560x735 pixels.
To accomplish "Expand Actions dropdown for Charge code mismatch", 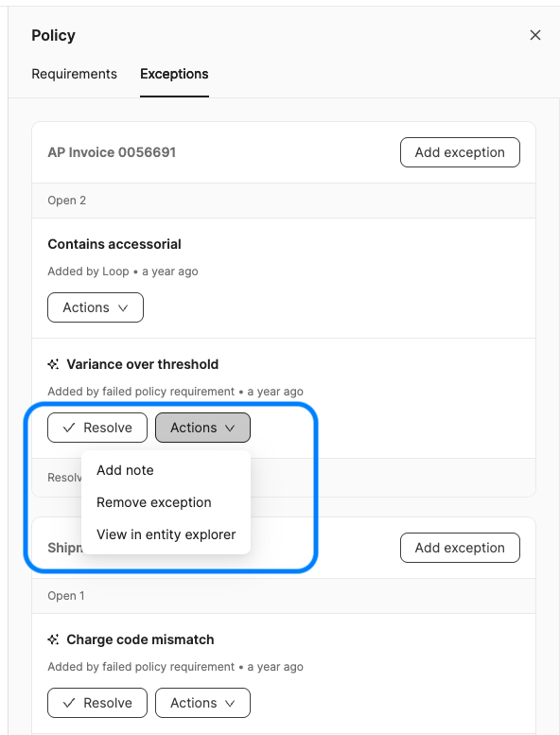I will 203,703.
